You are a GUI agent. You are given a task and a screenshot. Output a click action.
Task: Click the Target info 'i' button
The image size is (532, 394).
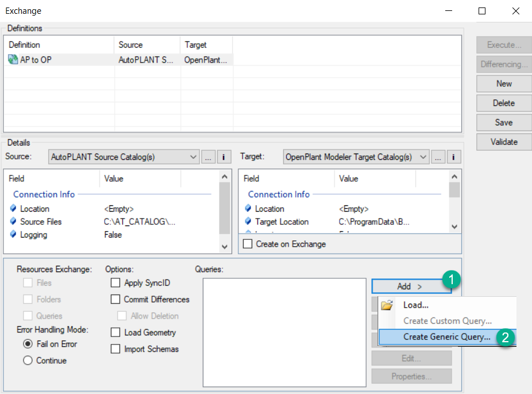coord(453,157)
